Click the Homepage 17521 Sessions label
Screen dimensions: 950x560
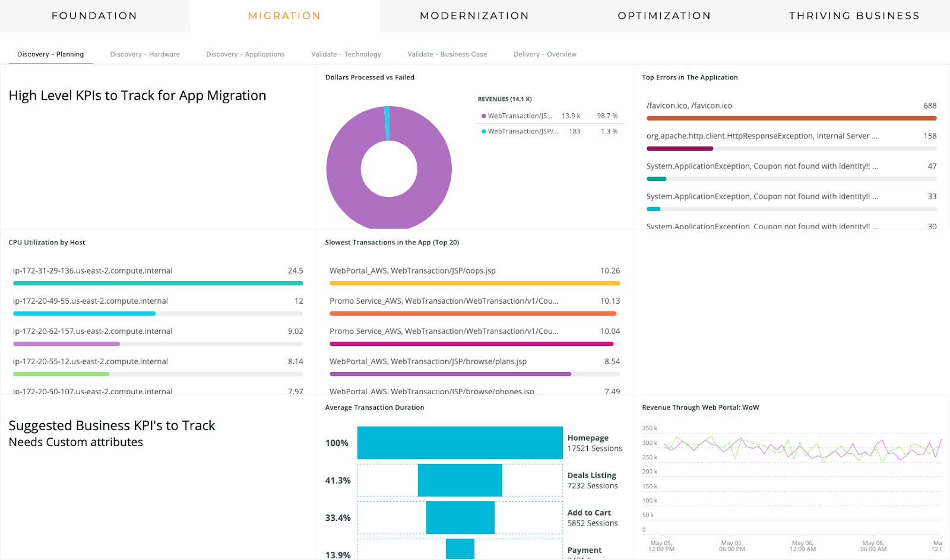tap(594, 443)
